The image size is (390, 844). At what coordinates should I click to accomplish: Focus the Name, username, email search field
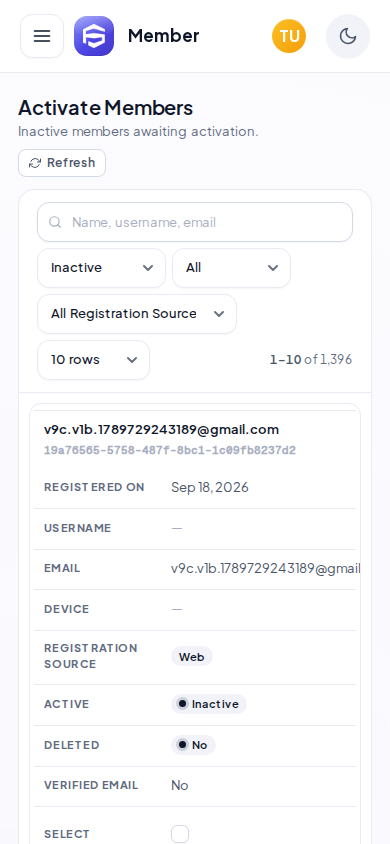(195, 222)
